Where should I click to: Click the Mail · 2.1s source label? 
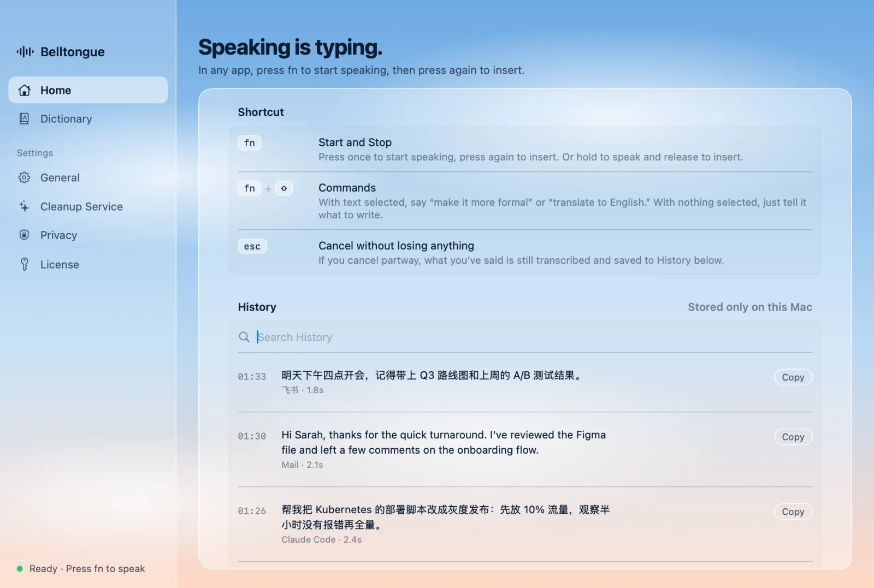click(x=302, y=465)
